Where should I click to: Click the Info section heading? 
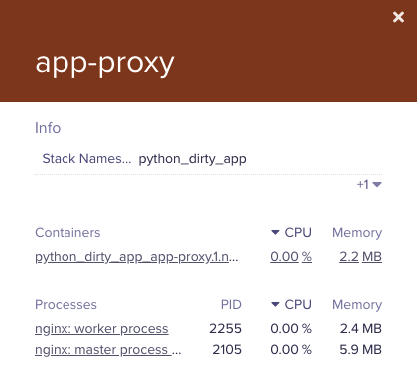48,128
